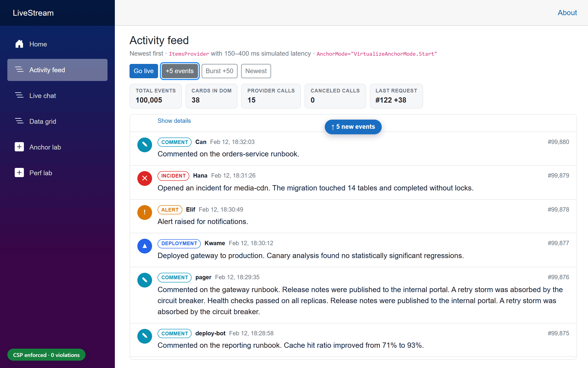Click text 'Alert raised for notifications.'
Screen dimensions: 588x368
(203, 221)
